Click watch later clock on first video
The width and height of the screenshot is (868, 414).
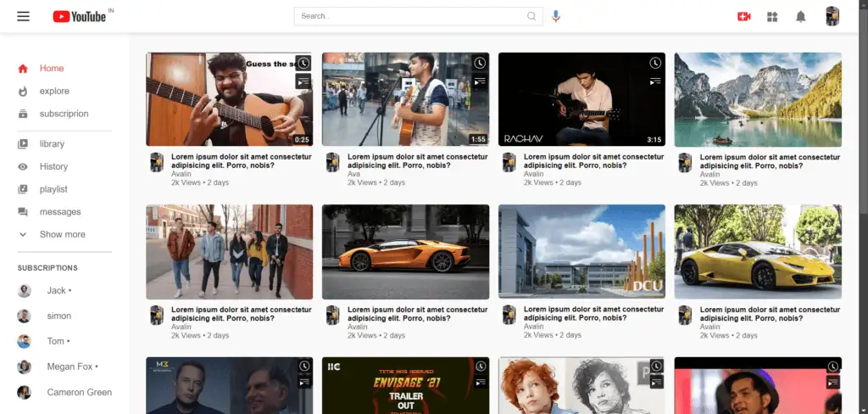click(303, 64)
